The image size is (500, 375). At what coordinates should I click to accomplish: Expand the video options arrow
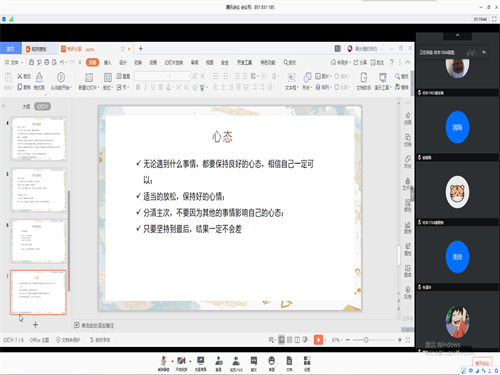click(x=190, y=361)
